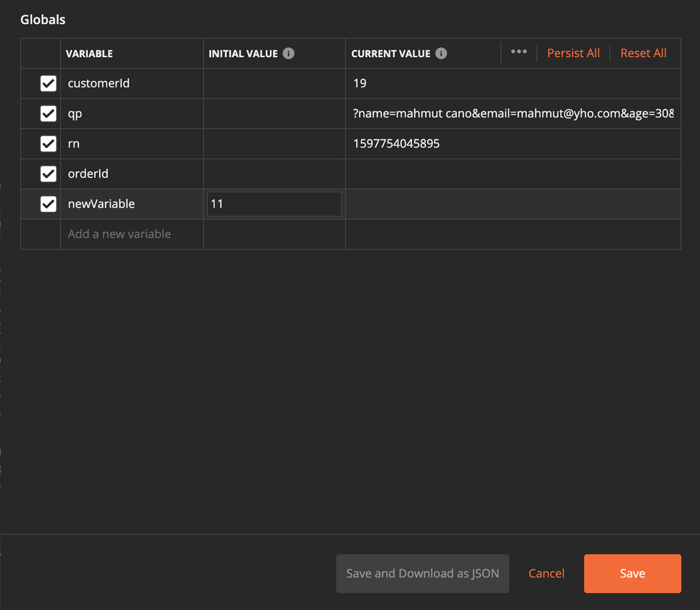This screenshot has height=610, width=700.
Task: Click the Current Value info icon
Action: pyautogui.click(x=441, y=53)
